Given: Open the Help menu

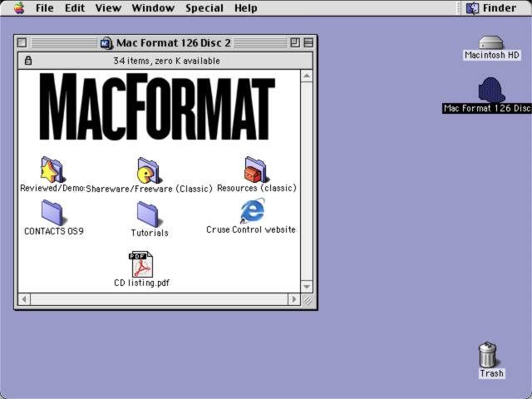Looking at the screenshot, I should [x=246, y=7].
